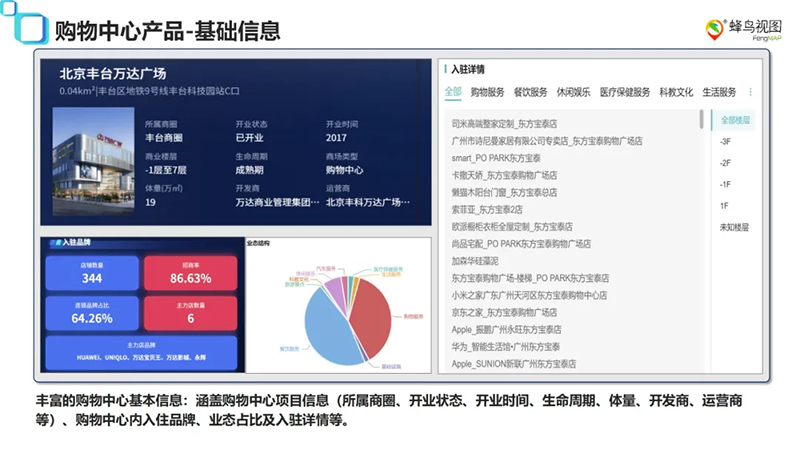Image resolution: width=800 pixels, height=450 pixels.
Task: Select 索菲亚_东方宝泰2店 row
Action: tap(487, 210)
